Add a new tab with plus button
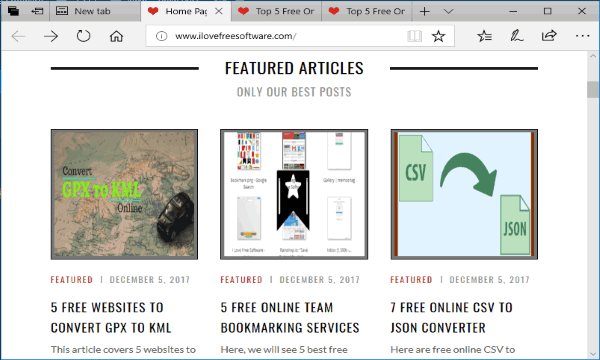600x360 pixels. click(x=424, y=11)
